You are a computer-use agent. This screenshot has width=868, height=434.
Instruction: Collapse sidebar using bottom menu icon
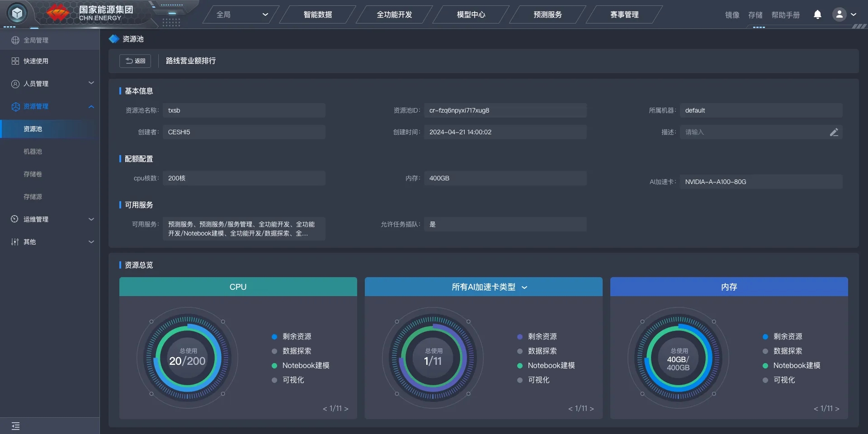pyautogui.click(x=16, y=426)
